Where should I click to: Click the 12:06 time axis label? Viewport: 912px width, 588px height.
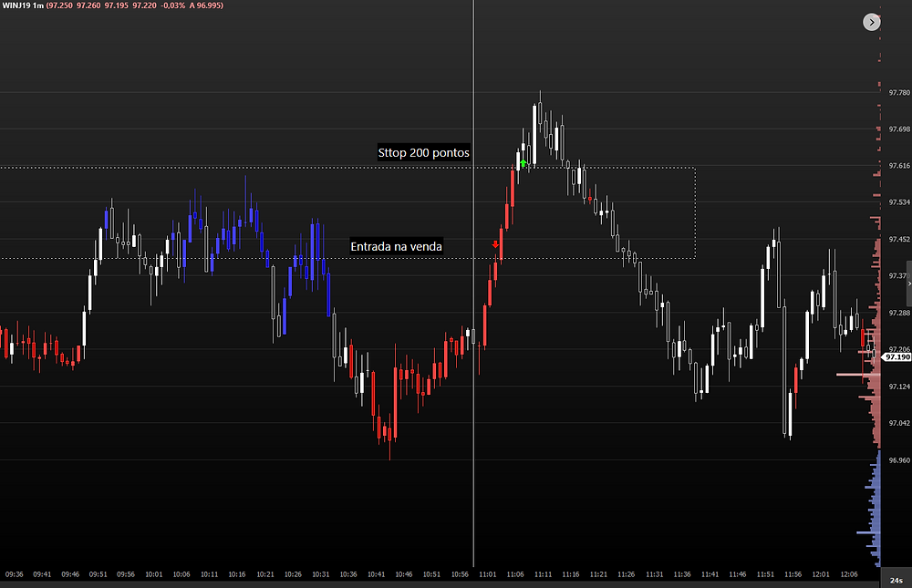click(x=848, y=574)
